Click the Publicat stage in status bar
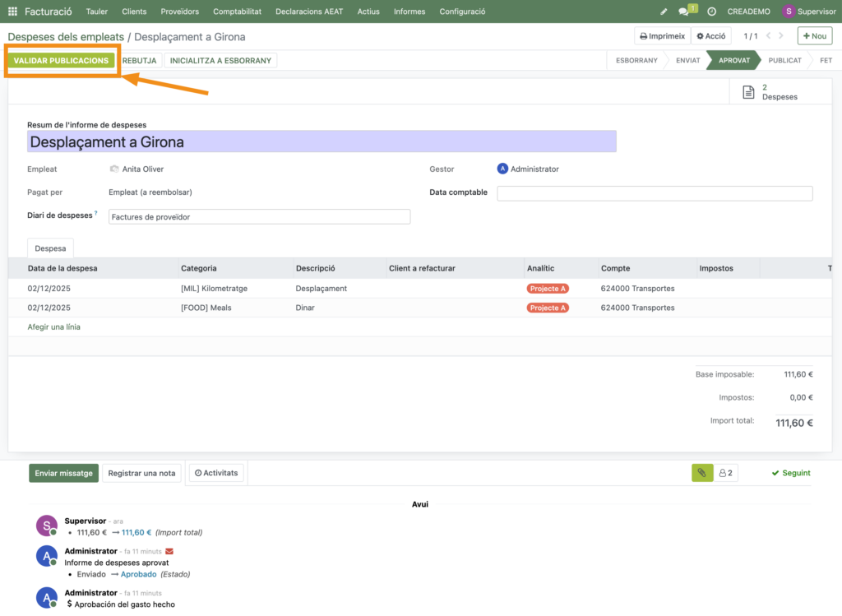This screenshot has height=616, width=842. click(x=785, y=61)
